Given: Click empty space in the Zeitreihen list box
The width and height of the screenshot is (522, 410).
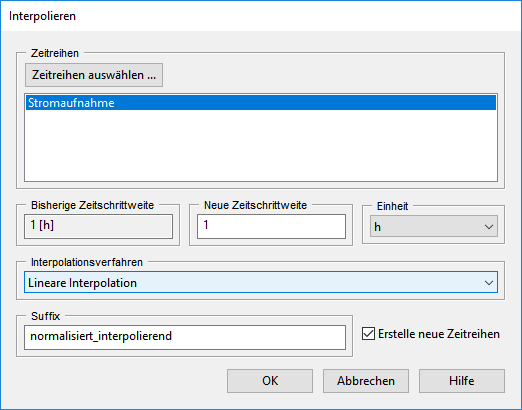Looking at the screenshot, I should coord(261,145).
